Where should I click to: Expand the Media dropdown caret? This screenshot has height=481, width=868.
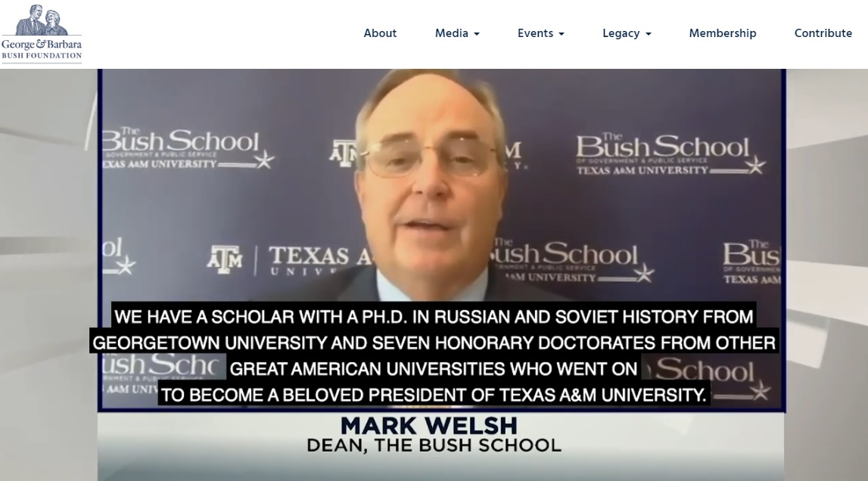(x=477, y=34)
